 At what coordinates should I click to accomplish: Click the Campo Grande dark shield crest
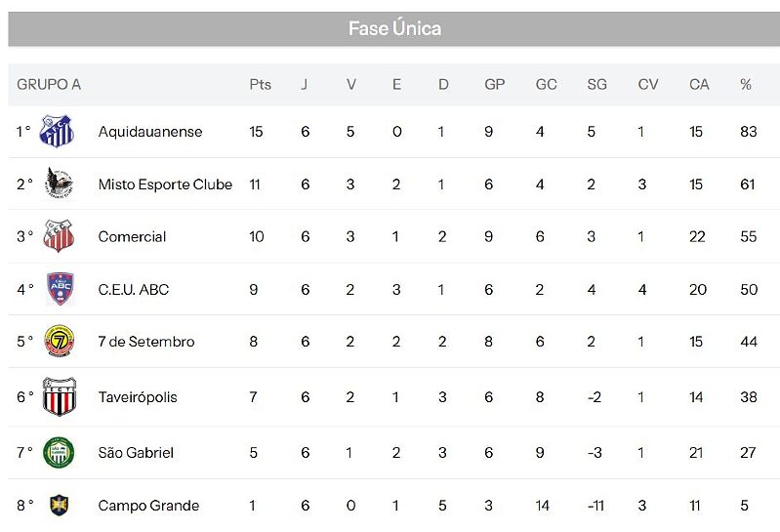59,505
